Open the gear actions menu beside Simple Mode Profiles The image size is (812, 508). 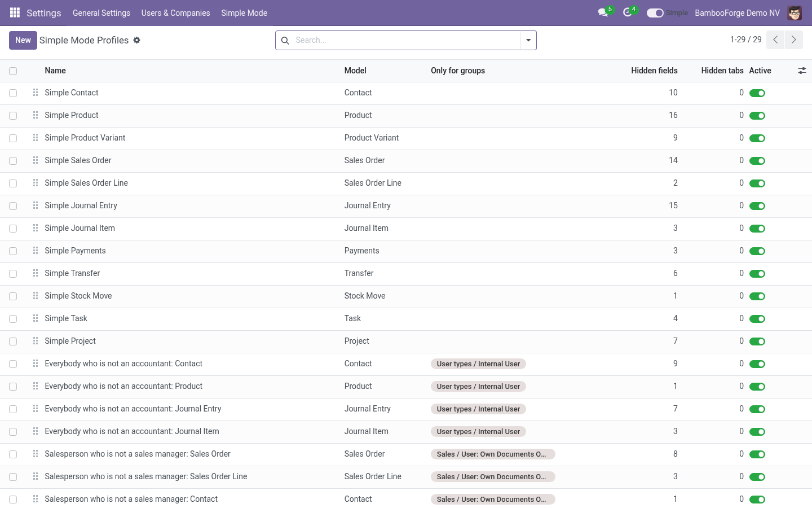(136, 40)
